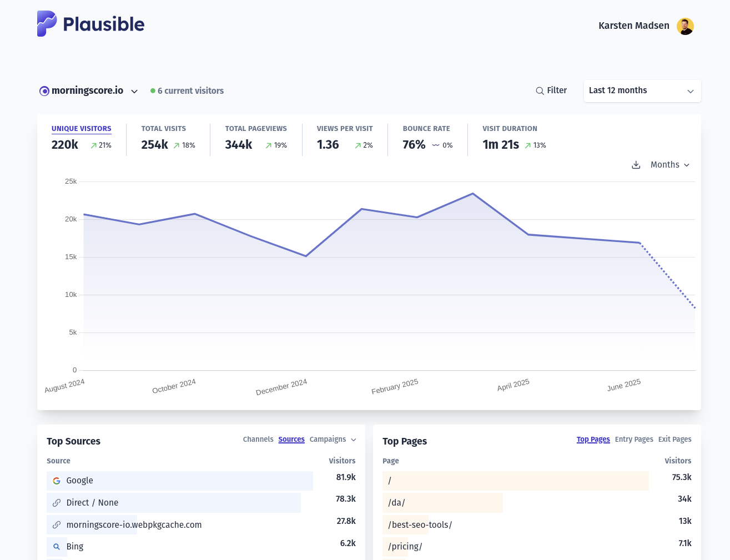This screenshot has height=560, width=730.
Task: Download the chart data with export icon
Action: 636,165
